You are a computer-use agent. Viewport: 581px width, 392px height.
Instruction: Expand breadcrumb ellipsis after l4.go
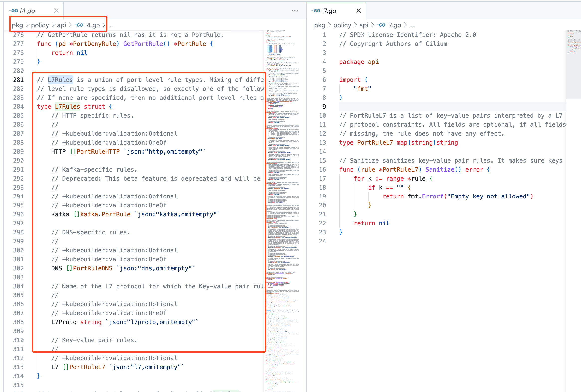pos(111,25)
